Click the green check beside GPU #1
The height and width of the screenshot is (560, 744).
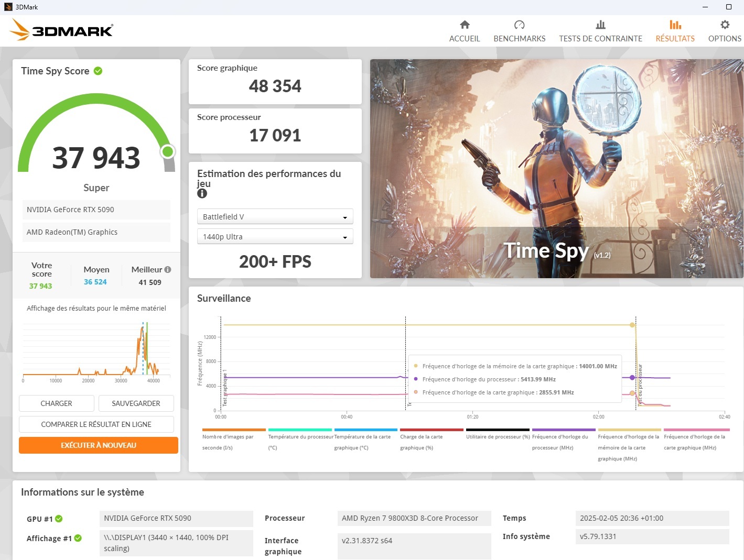point(59,519)
